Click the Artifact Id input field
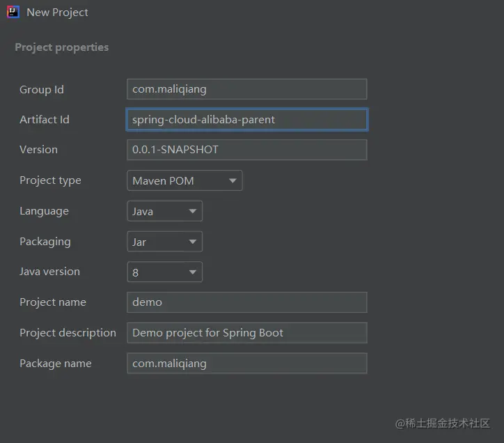 [247, 120]
